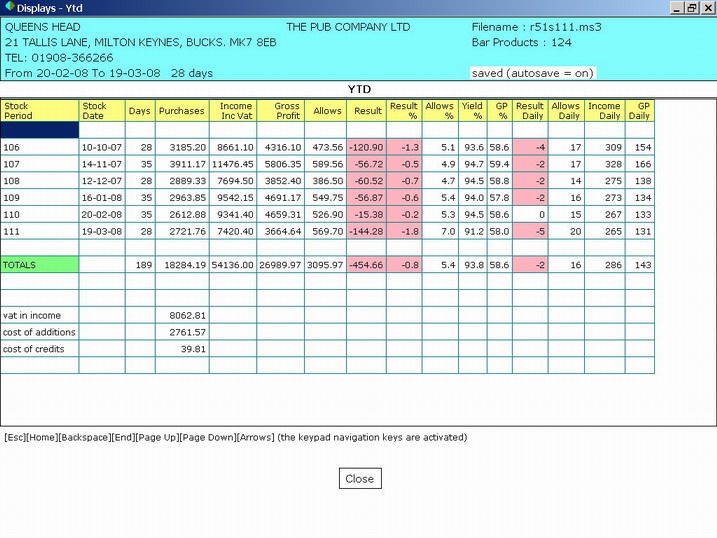Click the Displays app icon in title bar
Screen dimensions: 717x538
point(9,8)
